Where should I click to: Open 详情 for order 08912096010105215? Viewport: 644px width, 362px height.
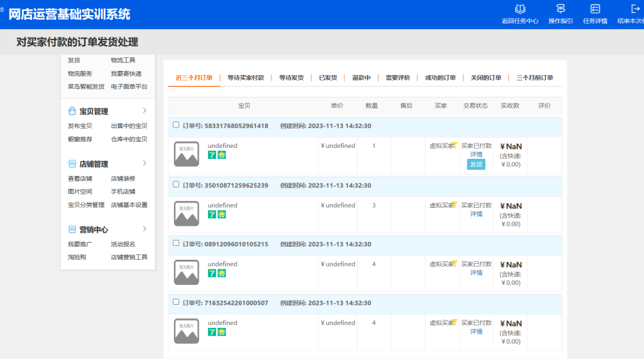476,273
